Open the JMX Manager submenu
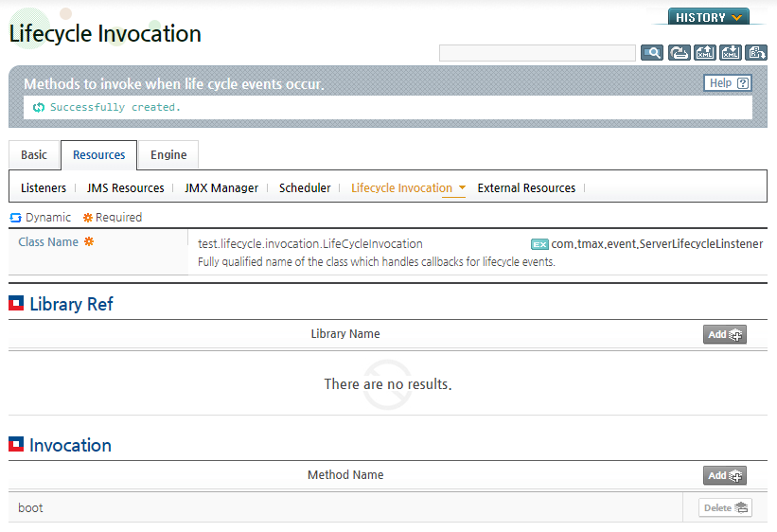Viewport: 777px width, 532px height. click(221, 188)
